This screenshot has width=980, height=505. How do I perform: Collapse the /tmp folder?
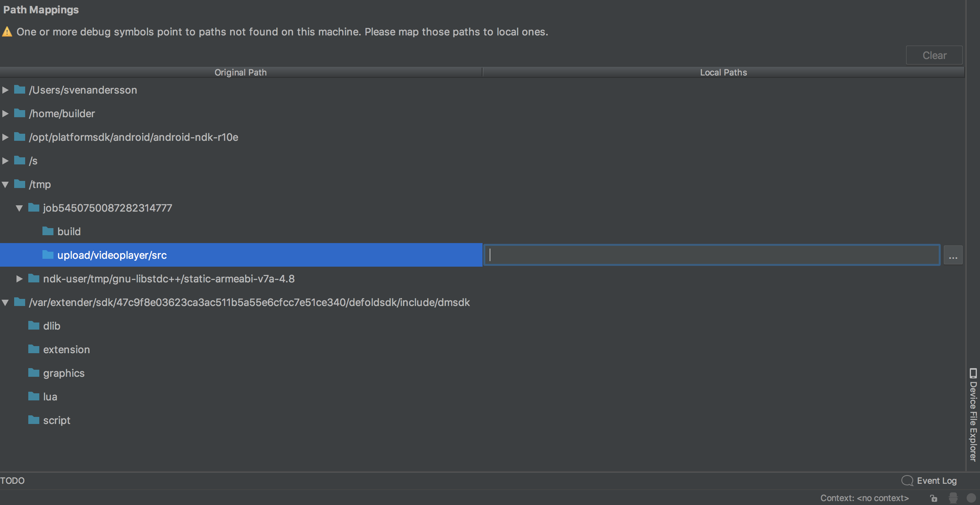(6, 184)
